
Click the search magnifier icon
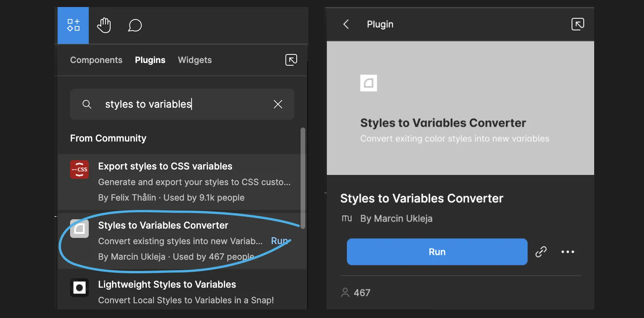87,104
